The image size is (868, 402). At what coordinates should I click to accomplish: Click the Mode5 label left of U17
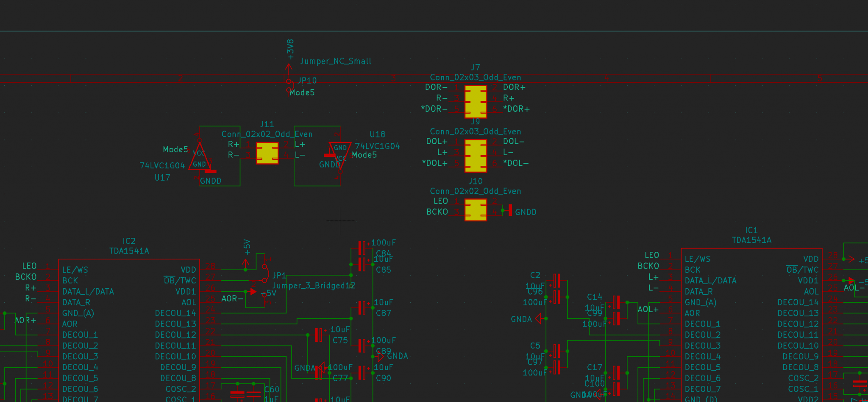(x=175, y=150)
